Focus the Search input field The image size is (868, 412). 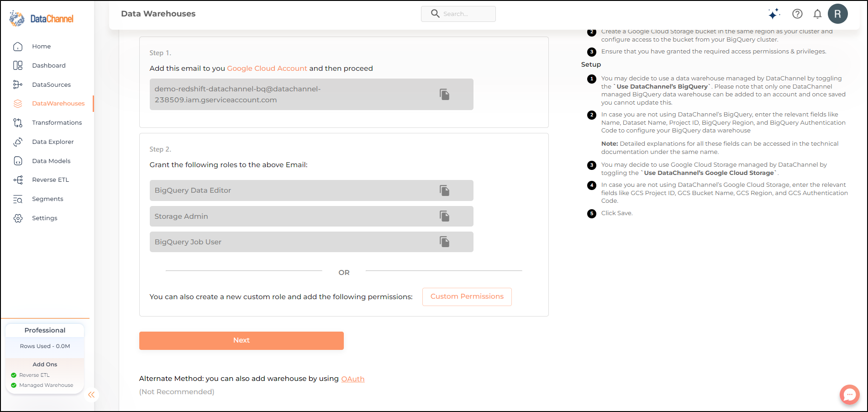[x=458, y=14]
